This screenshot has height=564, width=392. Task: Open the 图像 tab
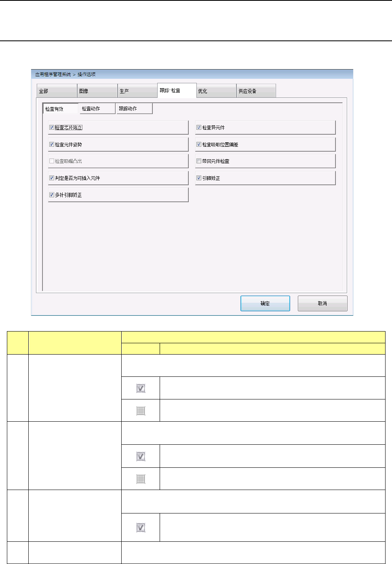coord(97,91)
